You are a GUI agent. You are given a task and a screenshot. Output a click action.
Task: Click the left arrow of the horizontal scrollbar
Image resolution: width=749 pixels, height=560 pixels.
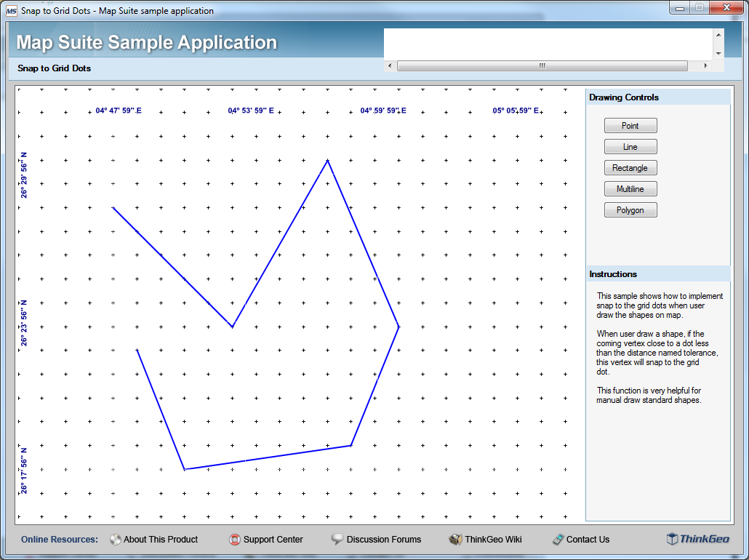(x=389, y=65)
